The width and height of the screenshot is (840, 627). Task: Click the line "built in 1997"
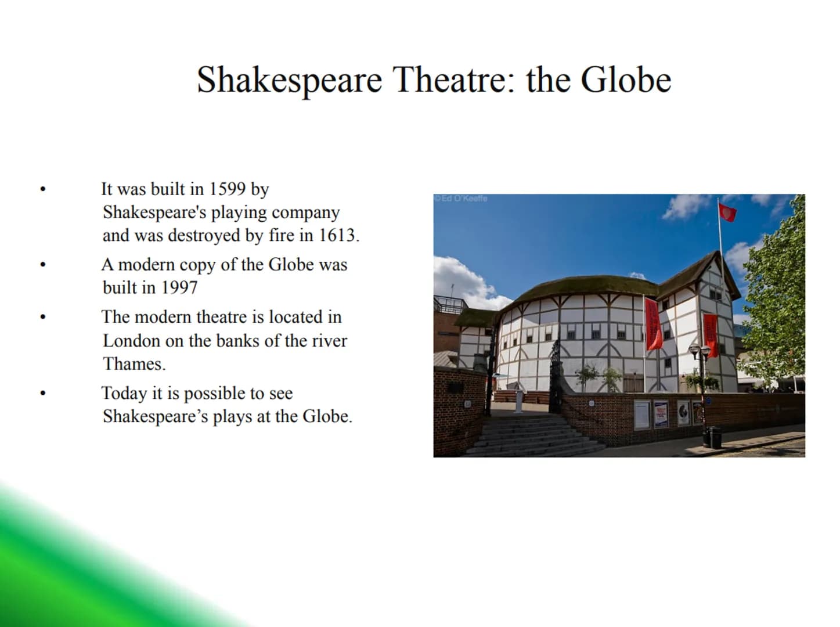pos(150,288)
